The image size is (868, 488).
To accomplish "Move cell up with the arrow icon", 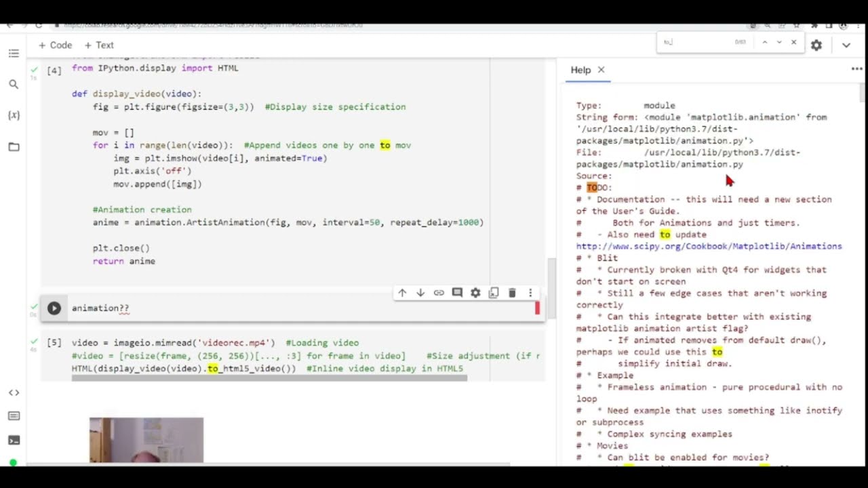I will 402,293.
